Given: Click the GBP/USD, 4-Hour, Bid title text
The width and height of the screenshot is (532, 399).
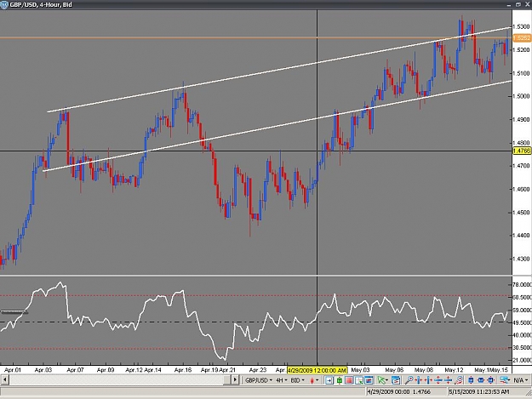Looking at the screenshot, I should point(41,5).
